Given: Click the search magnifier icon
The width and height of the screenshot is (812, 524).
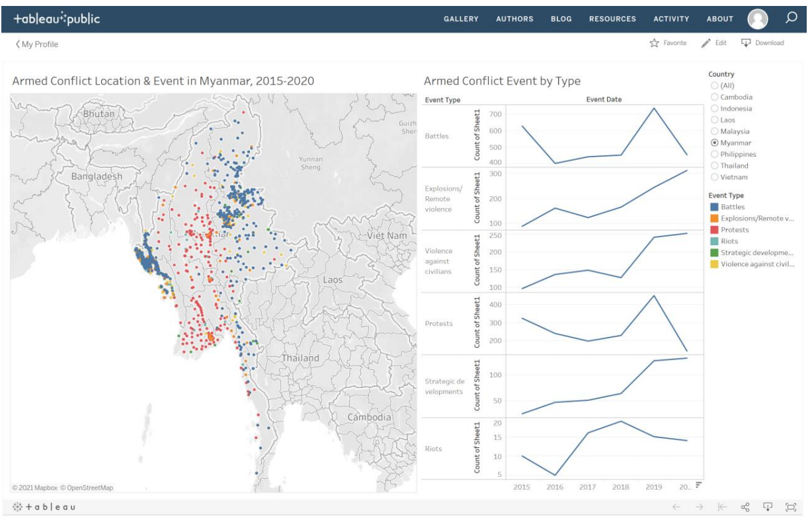Looking at the screenshot, I should (791, 19).
